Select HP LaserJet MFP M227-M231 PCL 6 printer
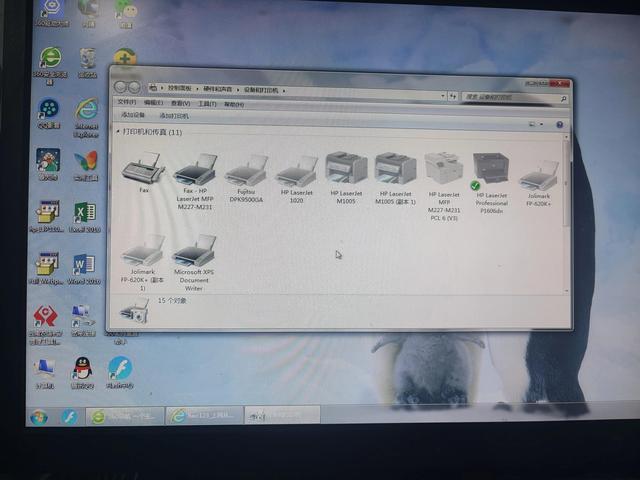The image size is (640, 480). tap(444, 187)
